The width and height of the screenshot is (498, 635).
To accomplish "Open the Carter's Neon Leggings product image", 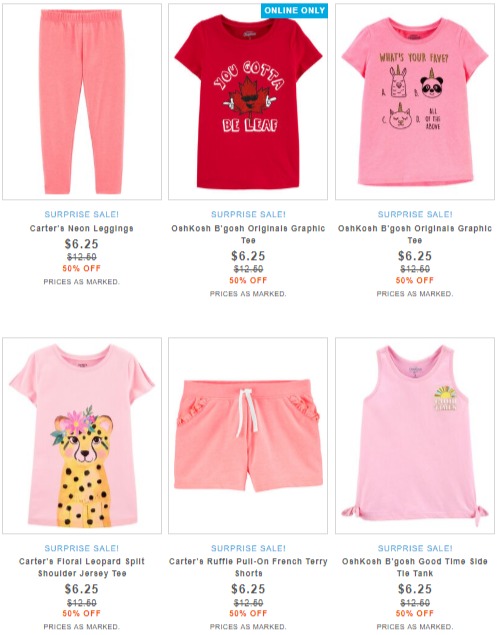I will [x=82, y=102].
